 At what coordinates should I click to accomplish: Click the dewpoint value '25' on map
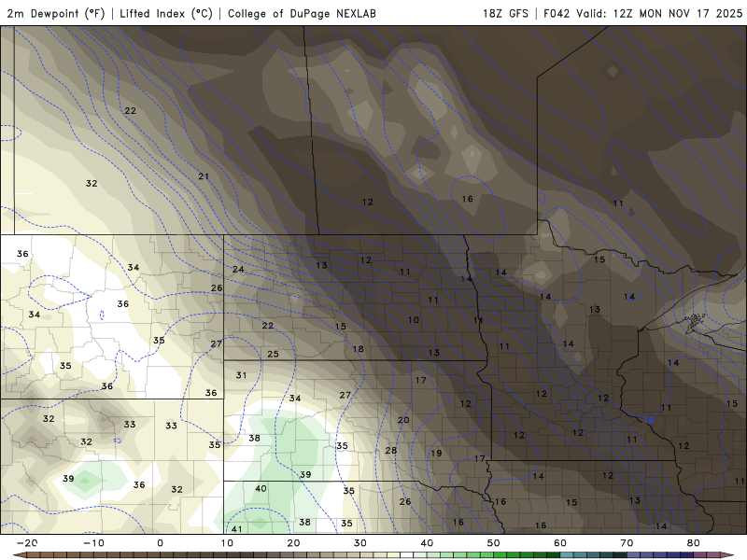273,354
